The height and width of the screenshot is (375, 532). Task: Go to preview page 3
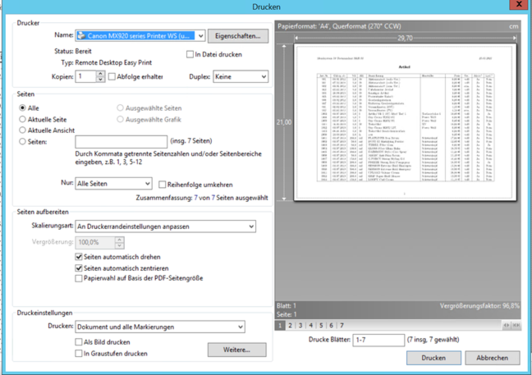click(x=300, y=325)
